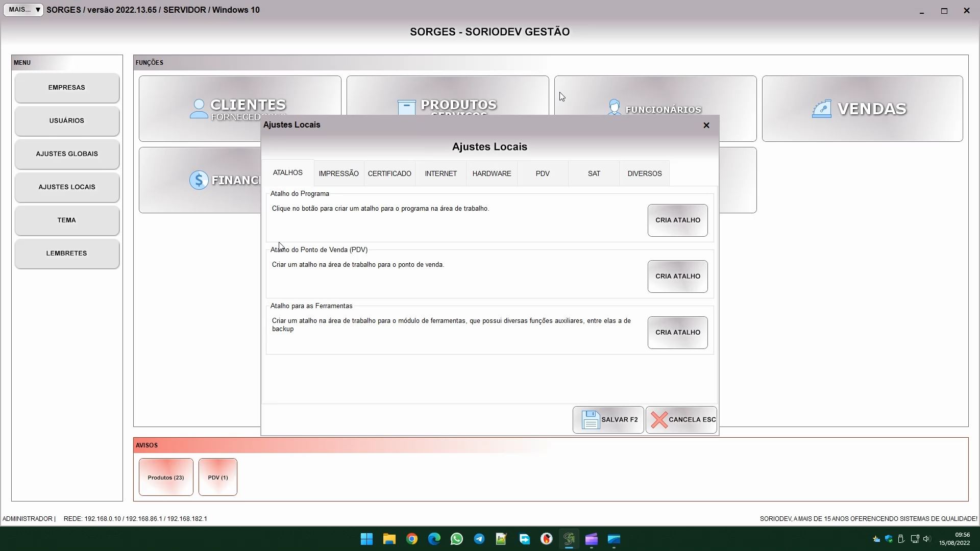Image resolution: width=980 pixels, height=551 pixels.
Task: Open the blue window taskbar icon
Action: pyautogui.click(x=614, y=539)
